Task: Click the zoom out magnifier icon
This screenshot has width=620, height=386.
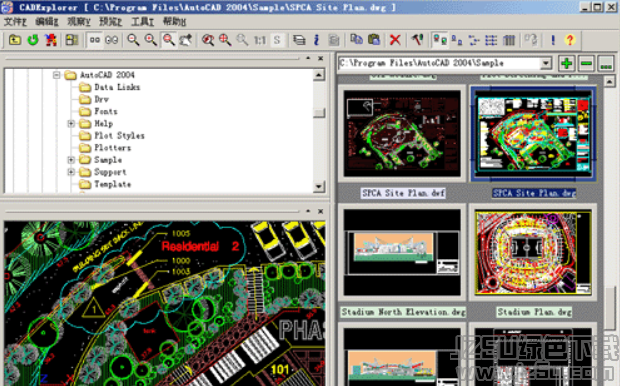Action: pos(133,40)
